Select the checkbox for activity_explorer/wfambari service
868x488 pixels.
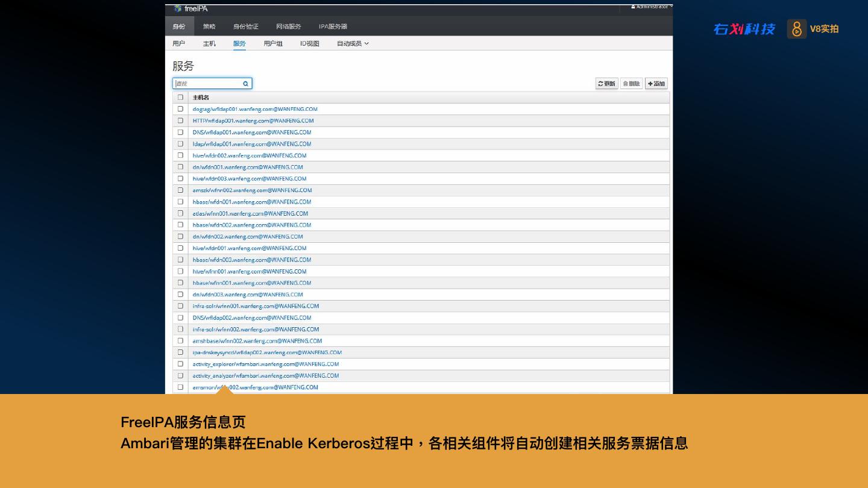[x=180, y=364]
